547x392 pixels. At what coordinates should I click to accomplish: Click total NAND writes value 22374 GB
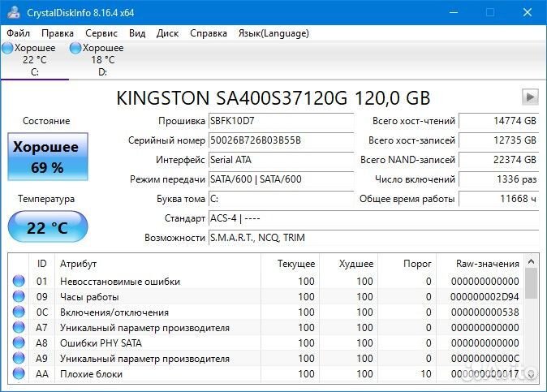coord(498,160)
